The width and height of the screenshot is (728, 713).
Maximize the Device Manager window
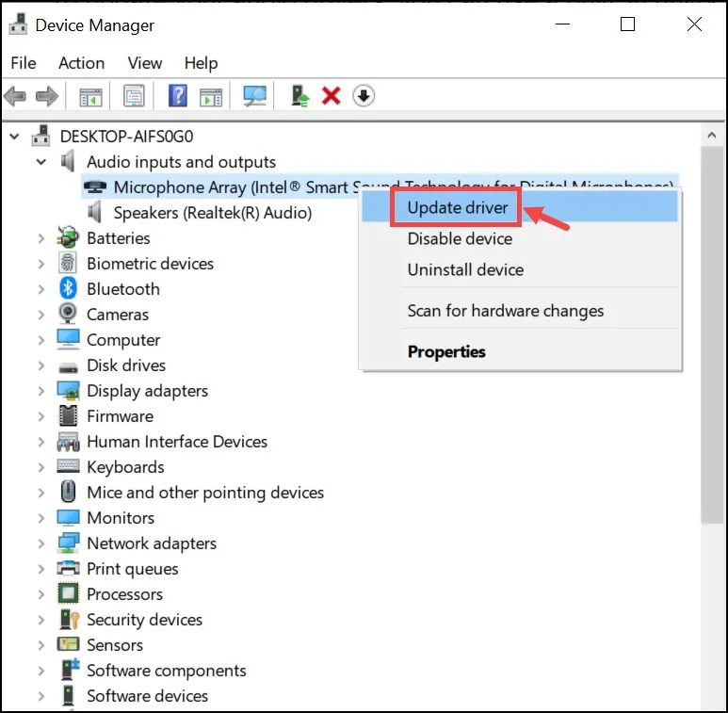(627, 24)
